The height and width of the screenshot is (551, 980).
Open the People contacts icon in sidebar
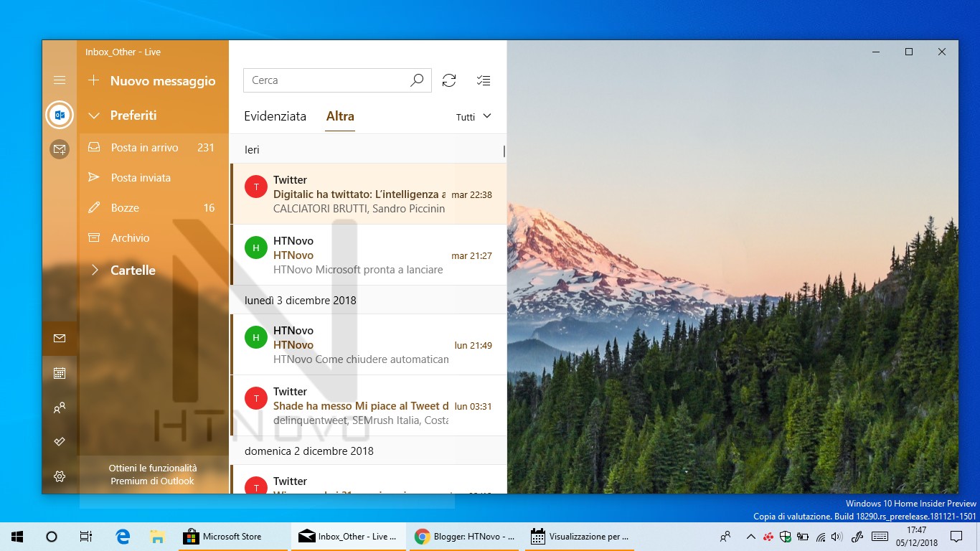[60, 408]
